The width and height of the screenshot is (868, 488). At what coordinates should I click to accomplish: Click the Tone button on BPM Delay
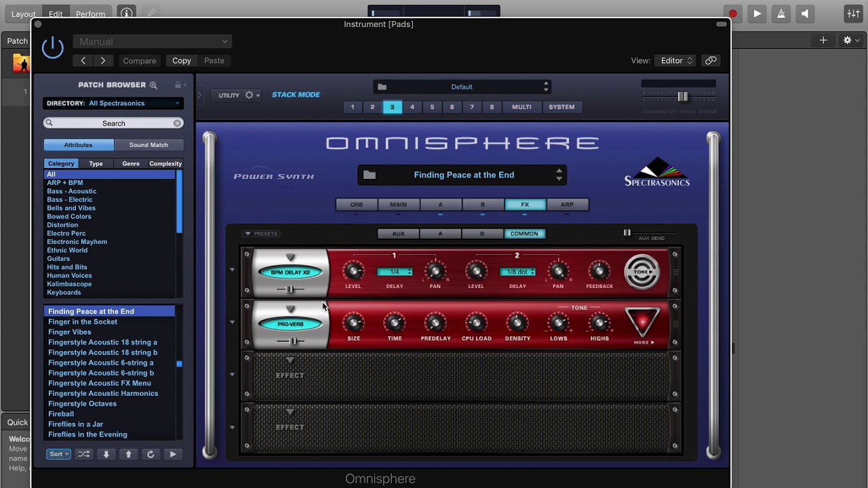coord(641,272)
